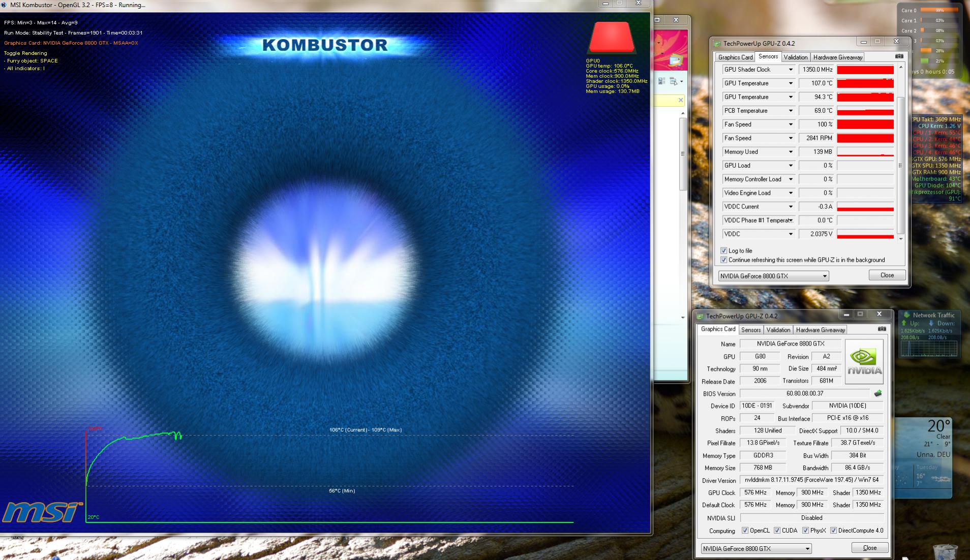Open the VDDC Current sensor dropdown
This screenshot has height=560, width=970.
click(x=791, y=207)
